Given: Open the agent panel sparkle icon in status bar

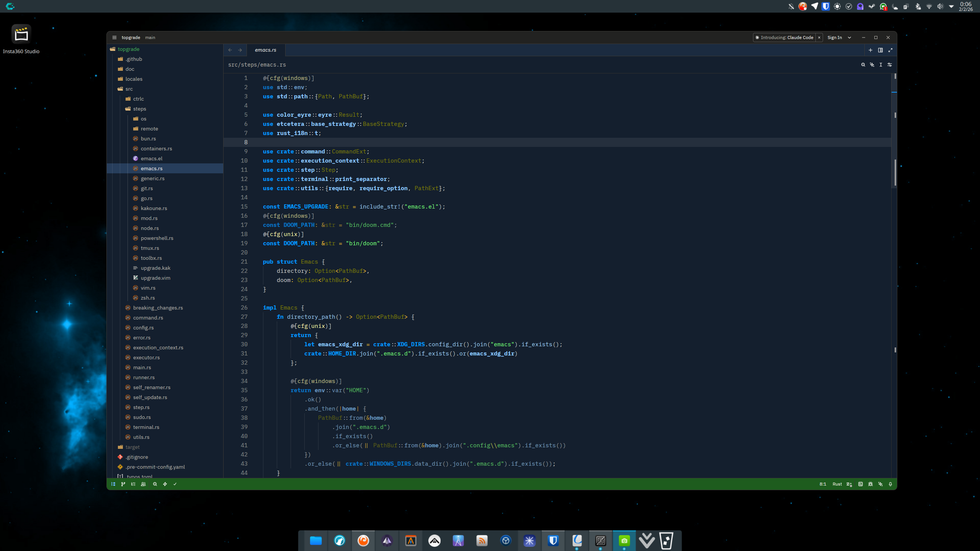Looking at the screenshot, I should (x=880, y=484).
